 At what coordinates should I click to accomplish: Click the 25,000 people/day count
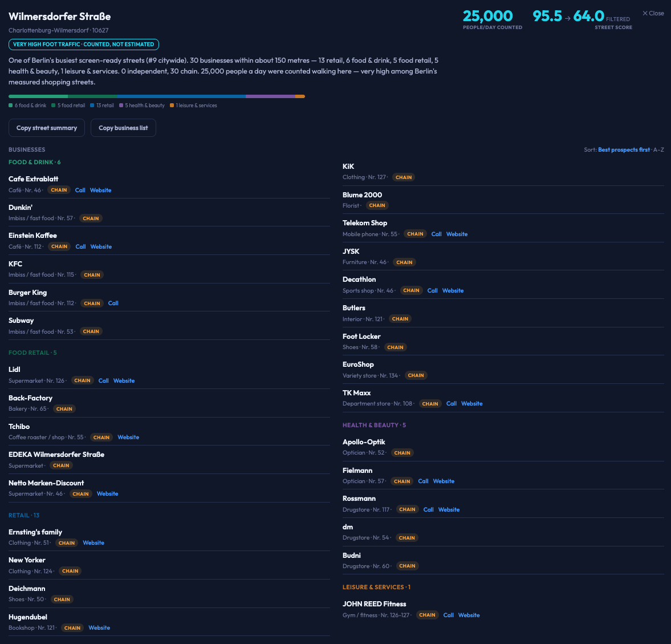[x=488, y=17]
